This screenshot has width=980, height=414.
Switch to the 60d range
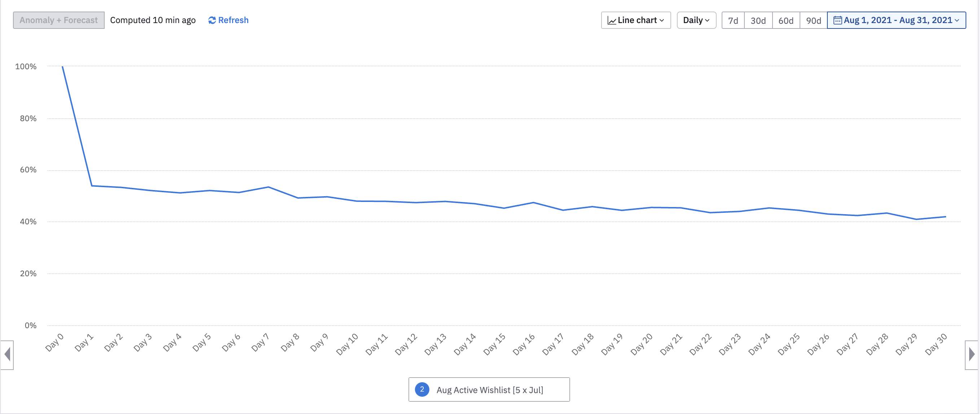point(786,21)
